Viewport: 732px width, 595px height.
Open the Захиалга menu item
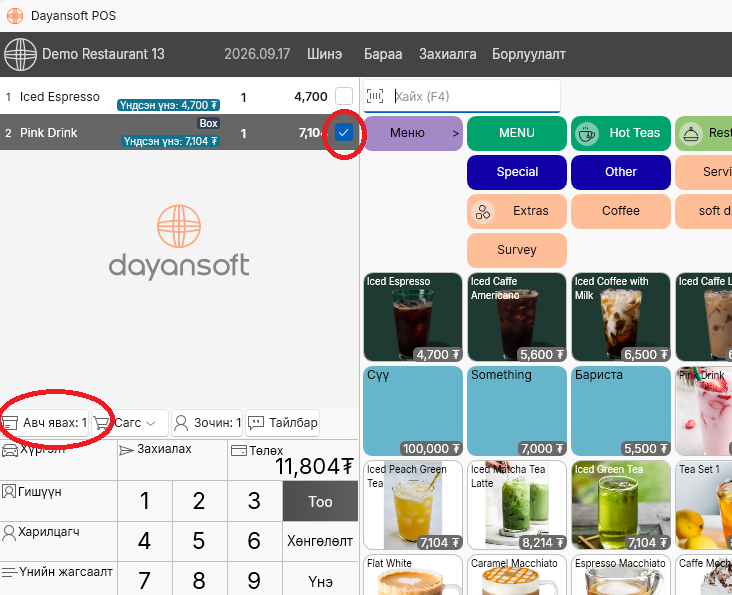tap(447, 54)
